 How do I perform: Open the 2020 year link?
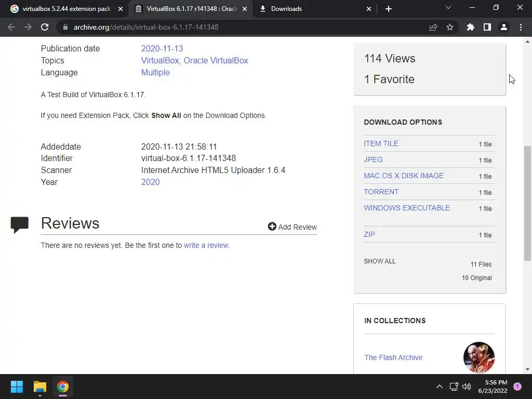click(150, 182)
